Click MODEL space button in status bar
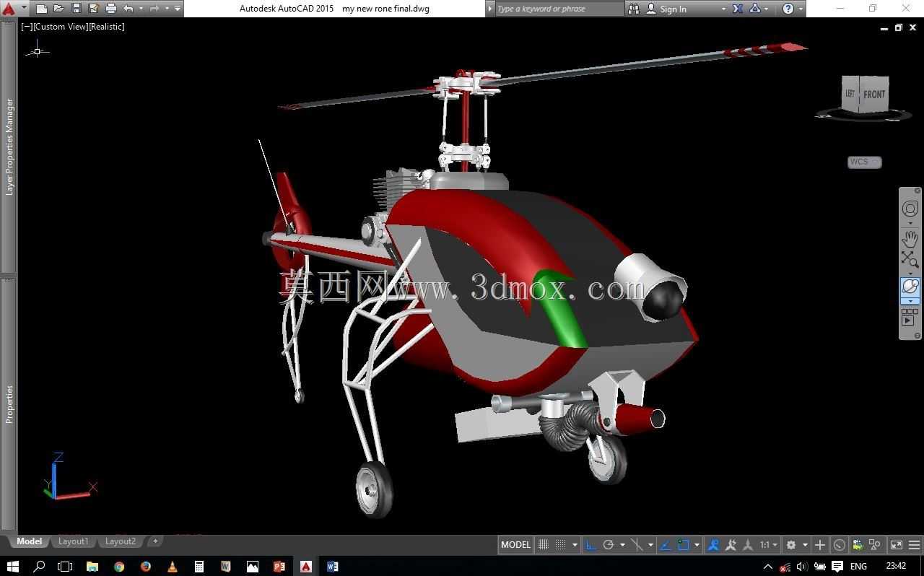This screenshot has width=924, height=576. pyautogui.click(x=515, y=545)
